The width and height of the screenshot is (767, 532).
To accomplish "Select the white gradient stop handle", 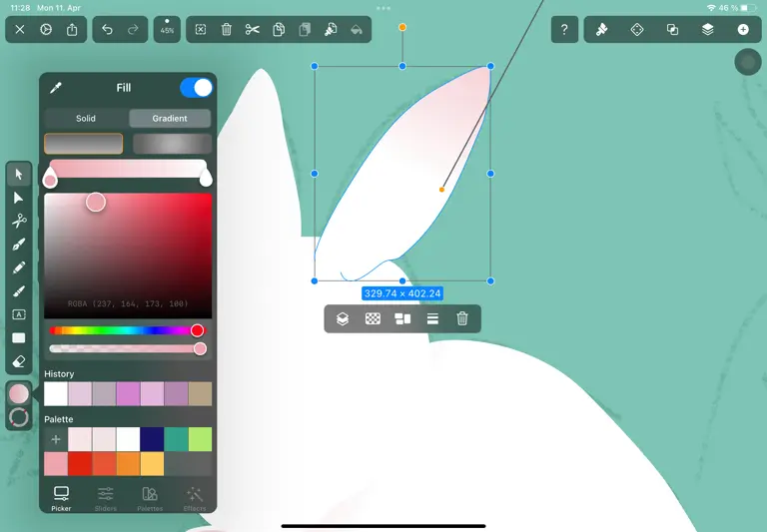I will tap(206, 178).
